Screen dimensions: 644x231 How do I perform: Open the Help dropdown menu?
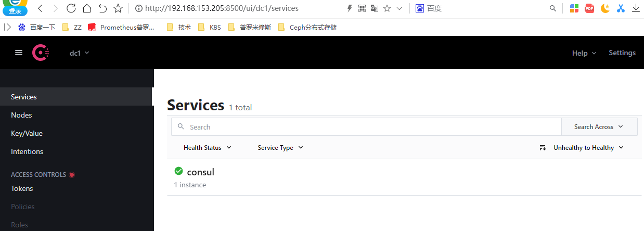point(584,53)
